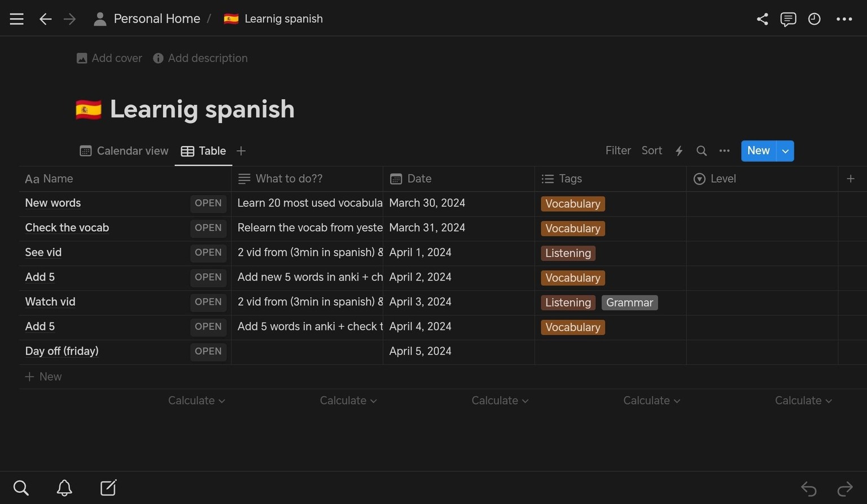The image size is (867, 504).
Task: Open the comments icon in top bar
Action: pyautogui.click(x=788, y=19)
